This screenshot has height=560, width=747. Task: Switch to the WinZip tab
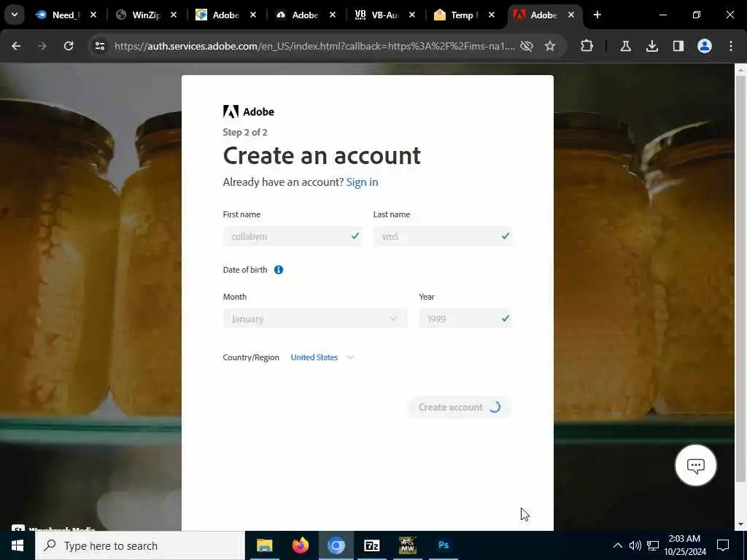pos(146,15)
